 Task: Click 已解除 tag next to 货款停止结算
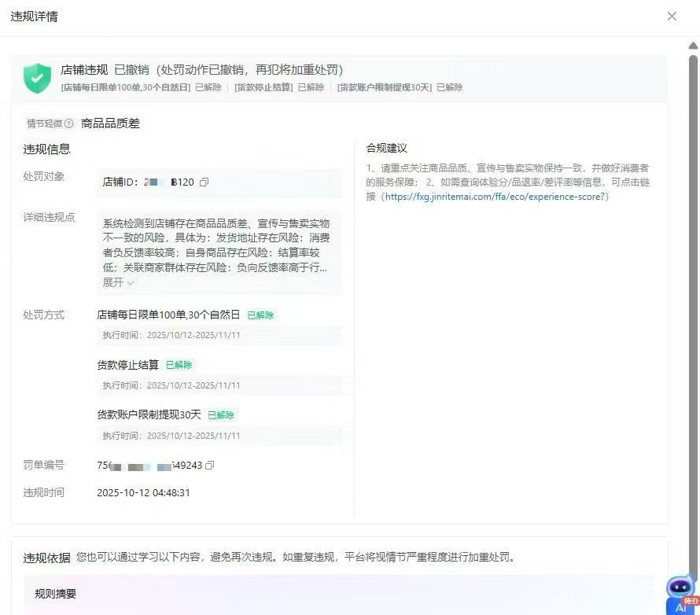179,365
